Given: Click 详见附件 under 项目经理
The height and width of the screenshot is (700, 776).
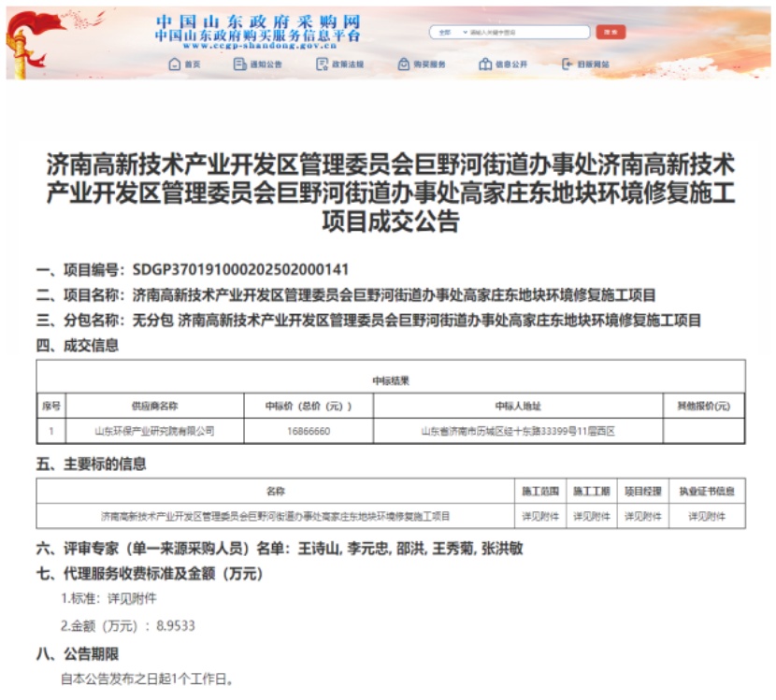Looking at the screenshot, I should point(643,517).
